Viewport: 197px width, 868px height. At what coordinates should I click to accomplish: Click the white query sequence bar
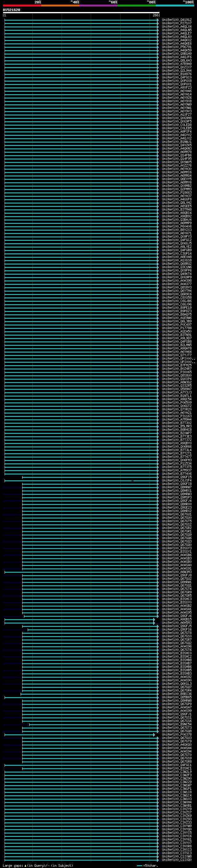pos(81,12)
